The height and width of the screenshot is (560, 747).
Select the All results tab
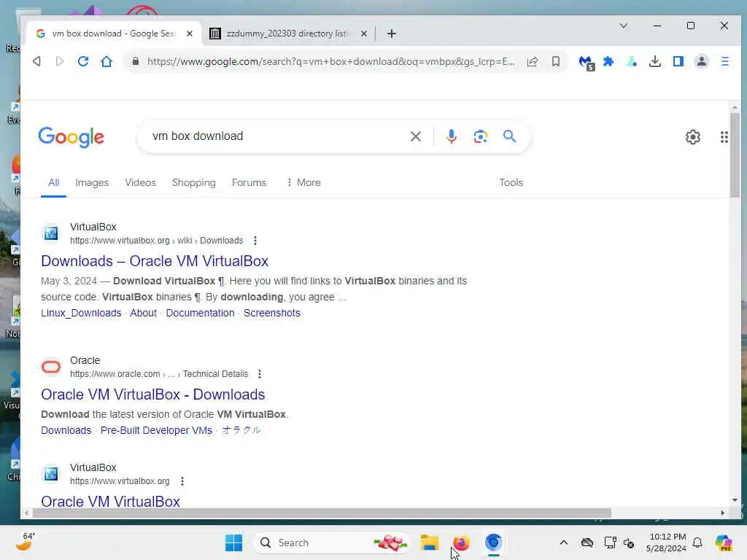[53, 182]
